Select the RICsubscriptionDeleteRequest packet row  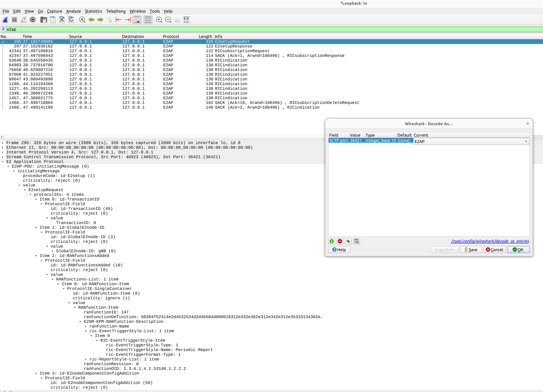[271, 103]
